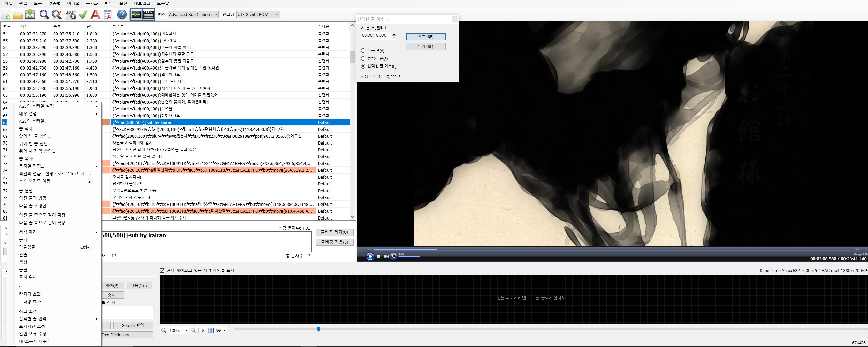868x347 pixels.
Task: Click the Google 번역 button
Action: tap(133, 325)
